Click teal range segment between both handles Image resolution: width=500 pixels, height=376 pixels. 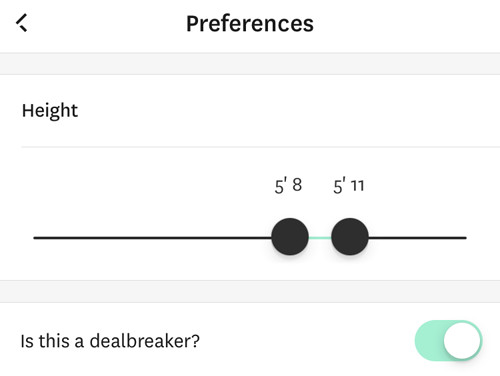point(320,238)
